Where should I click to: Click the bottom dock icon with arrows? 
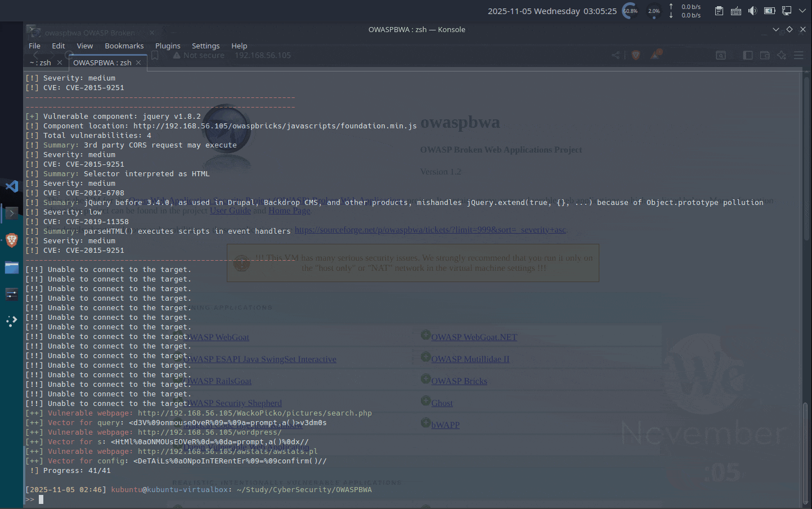point(11,321)
